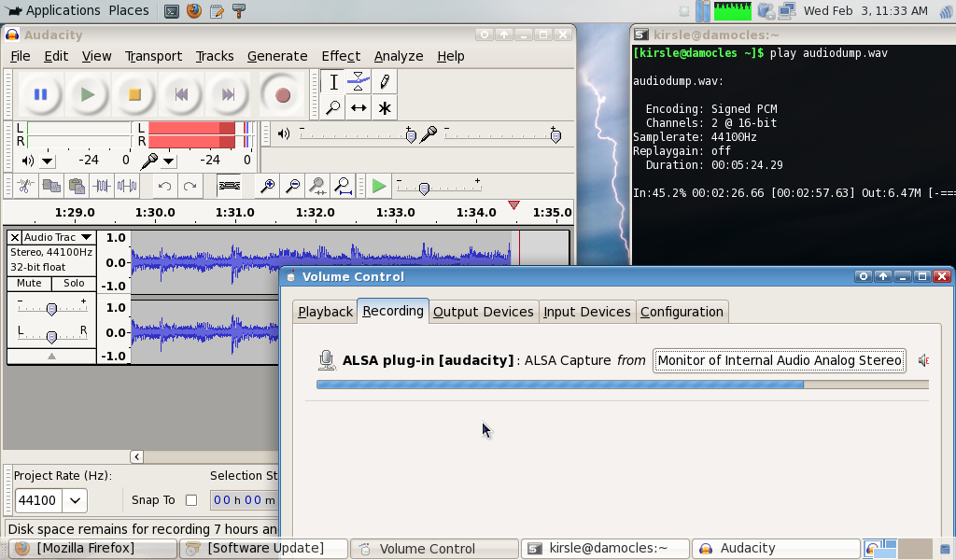Image resolution: width=956 pixels, height=560 pixels.
Task: Click the red Record button
Action: point(282,94)
